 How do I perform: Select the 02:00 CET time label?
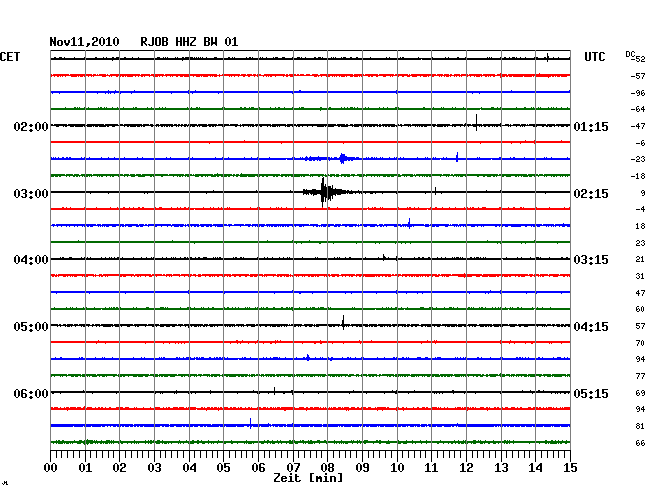tap(31, 126)
